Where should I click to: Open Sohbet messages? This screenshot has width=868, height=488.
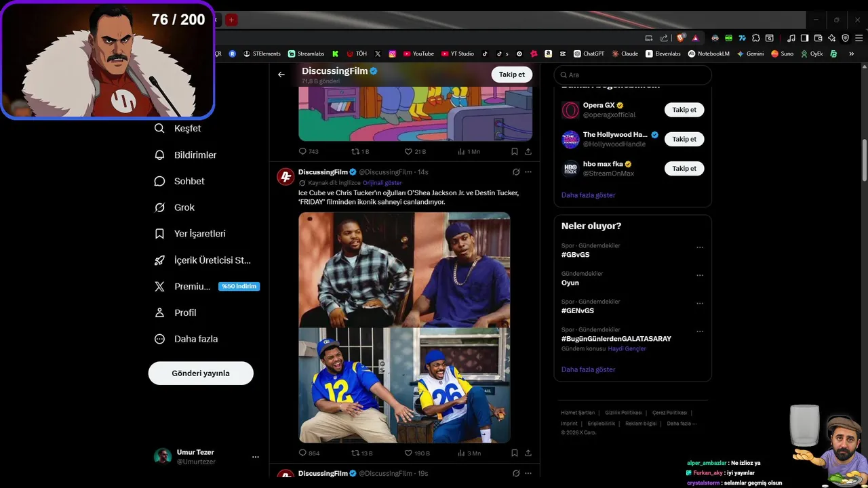[x=180, y=181]
